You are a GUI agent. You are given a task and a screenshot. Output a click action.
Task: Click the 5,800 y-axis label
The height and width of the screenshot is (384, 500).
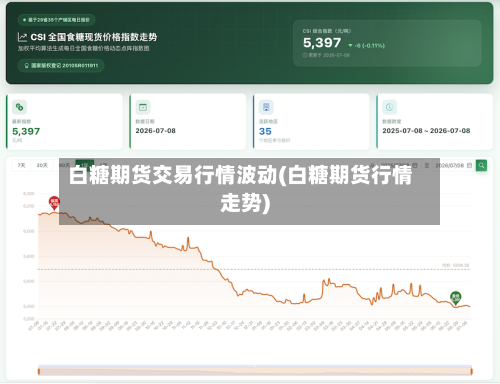click(29, 256)
